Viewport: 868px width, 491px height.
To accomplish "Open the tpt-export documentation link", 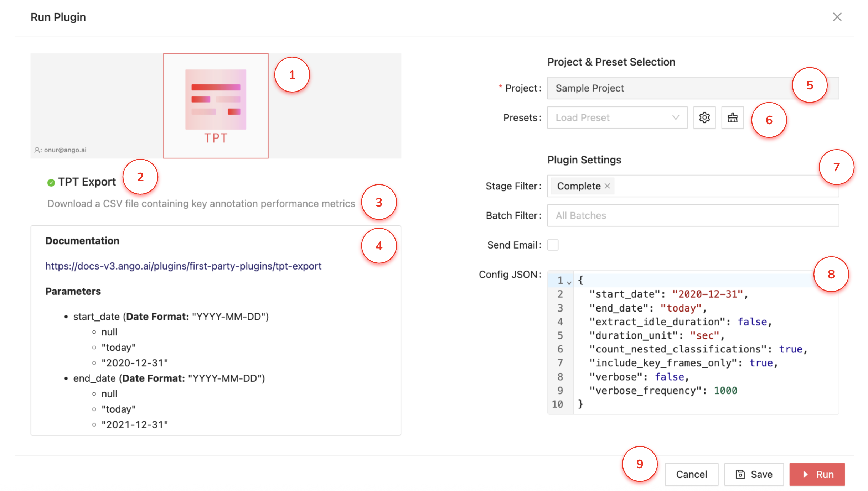I will pos(183,266).
